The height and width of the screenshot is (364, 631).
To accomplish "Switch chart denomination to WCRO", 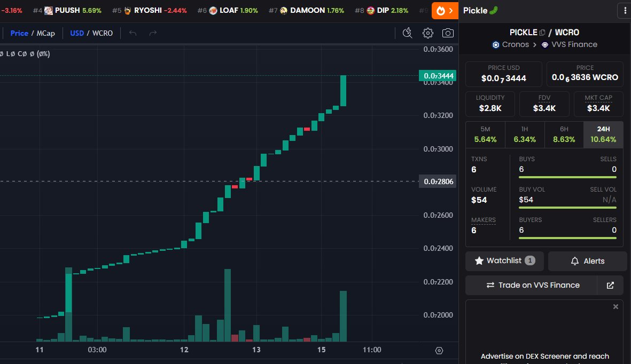I will (x=102, y=33).
